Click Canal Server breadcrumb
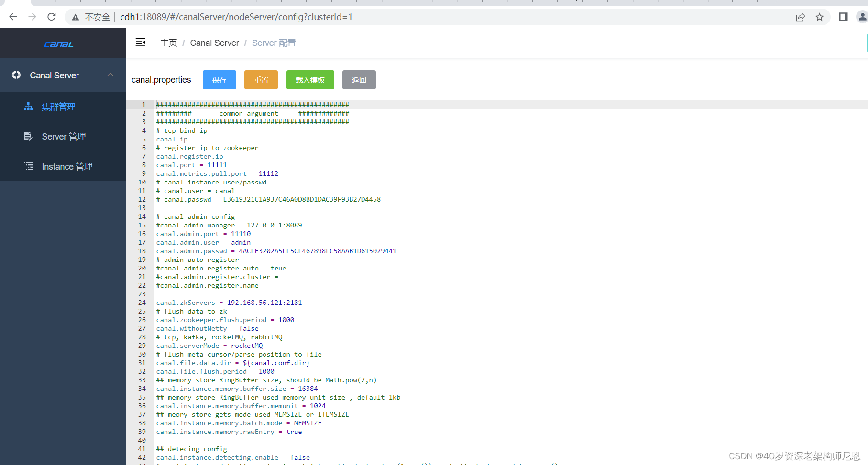 (x=214, y=43)
